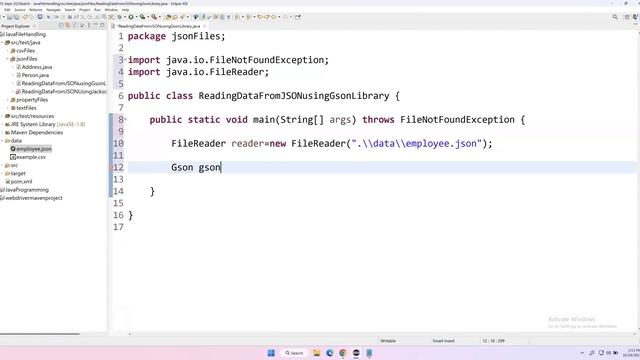Open Google Chrome from the taskbar
The width and height of the screenshot is (640, 360).
point(343,353)
